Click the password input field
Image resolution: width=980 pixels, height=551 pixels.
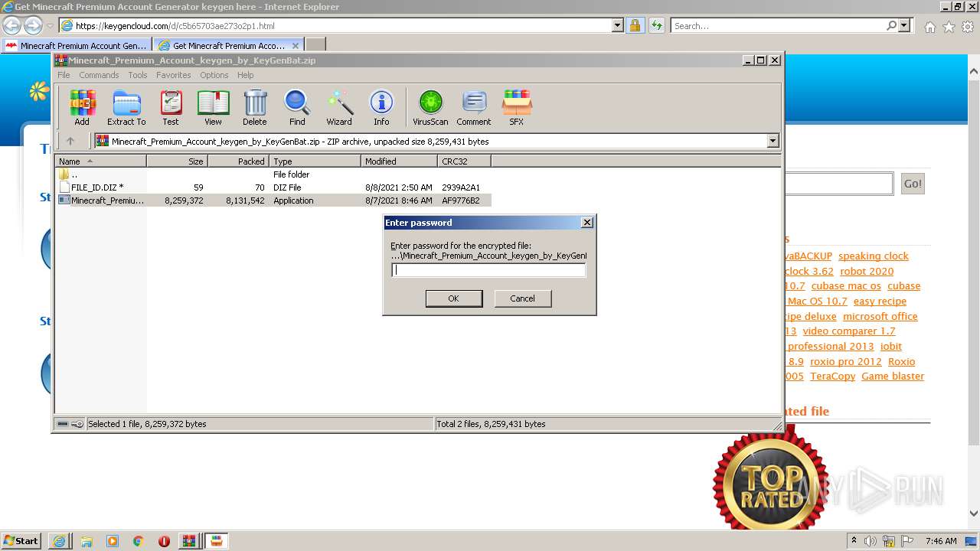[x=488, y=270]
